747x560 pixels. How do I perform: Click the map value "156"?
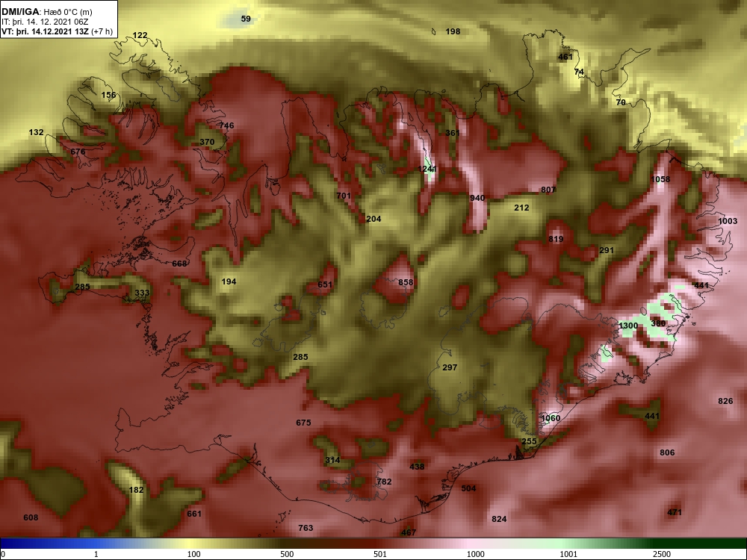pyautogui.click(x=108, y=95)
